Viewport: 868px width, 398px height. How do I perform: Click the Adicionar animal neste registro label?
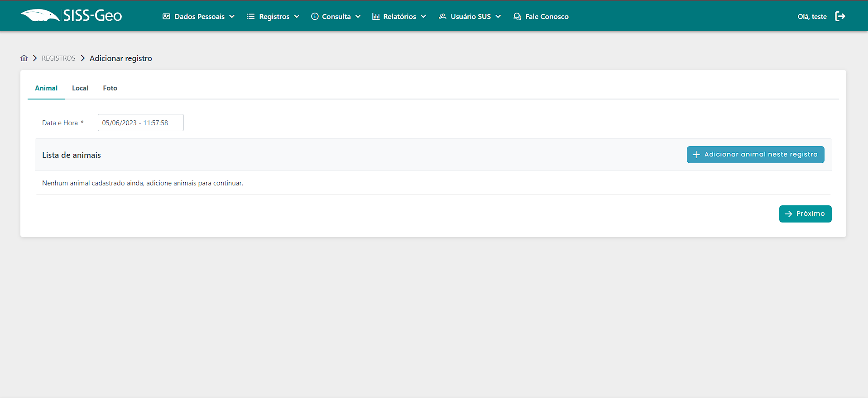(761, 154)
